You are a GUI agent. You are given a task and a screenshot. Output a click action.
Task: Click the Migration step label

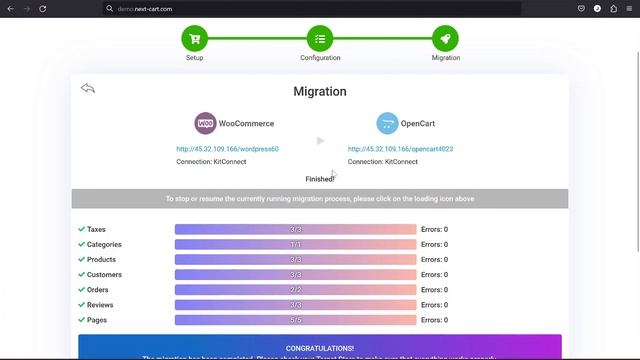(x=446, y=58)
